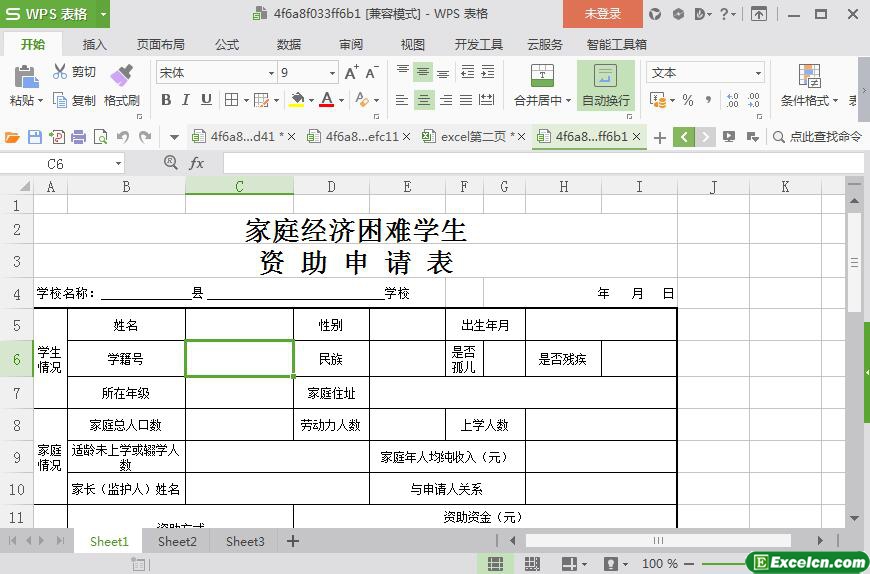This screenshot has width=870, height=574.
Task: Click the Conditional Formatting icon
Action: pyautogui.click(x=809, y=77)
